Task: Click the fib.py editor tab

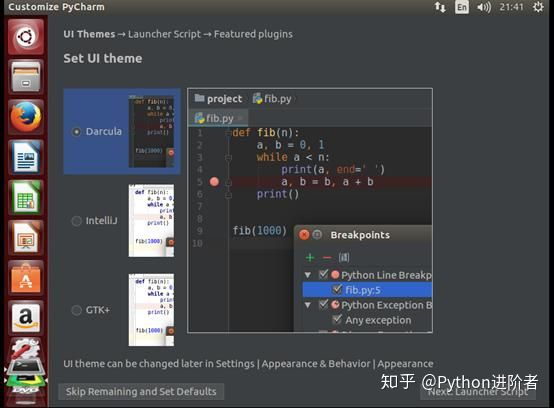Action: coord(218,118)
